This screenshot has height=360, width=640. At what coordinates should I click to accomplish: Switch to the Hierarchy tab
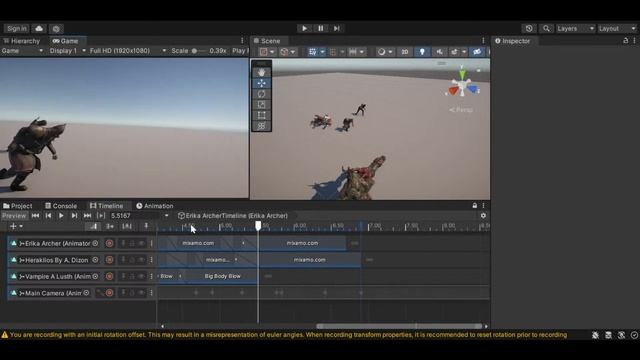pyautogui.click(x=22, y=41)
